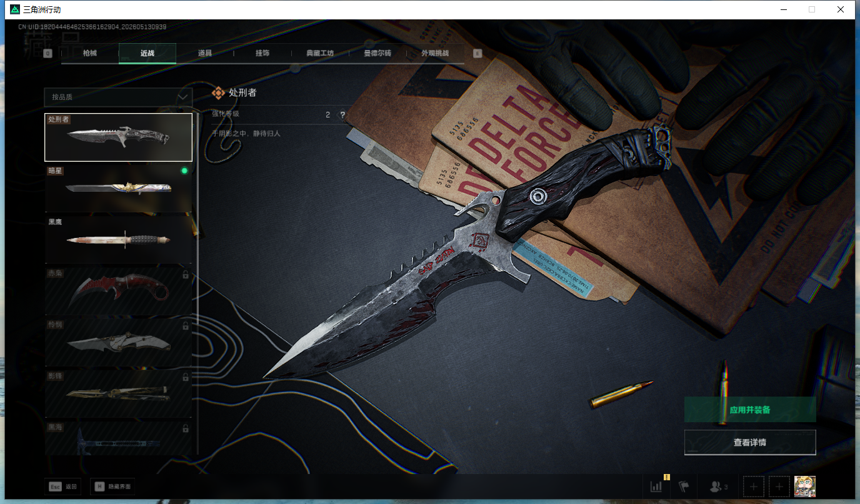Image resolution: width=860 pixels, height=504 pixels.
Task: Maximize the 三角洲行动 window
Action: (x=812, y=9)
